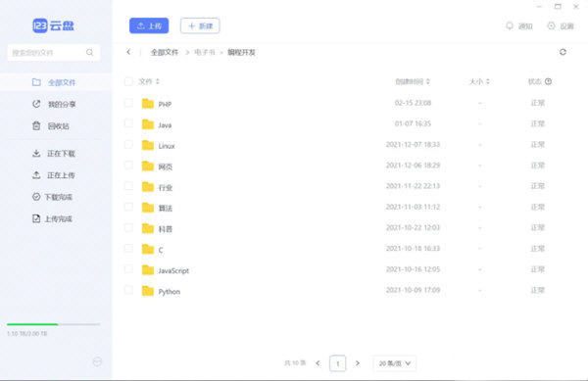Screen dimensions: 588x381
Task: Click 编程开发 breadcrumb
Action: point(241,53)
